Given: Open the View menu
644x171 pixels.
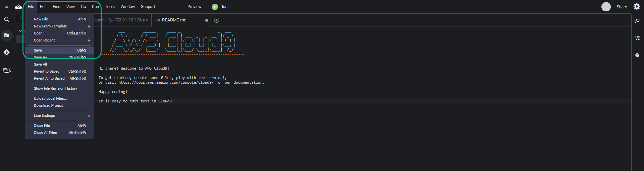Looking at the screenshot, I should (70, 7).
